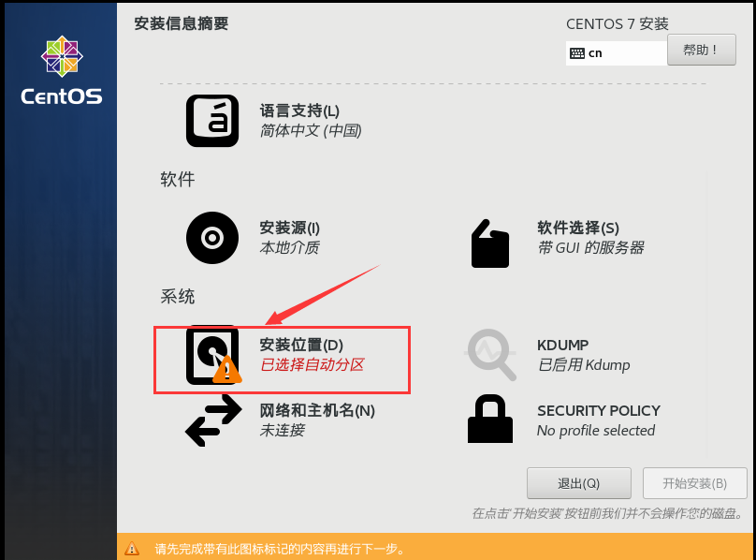This screenshot has width=756, height=560.
Task: Open the software selection package icon
Action: [x=490, y=243]
